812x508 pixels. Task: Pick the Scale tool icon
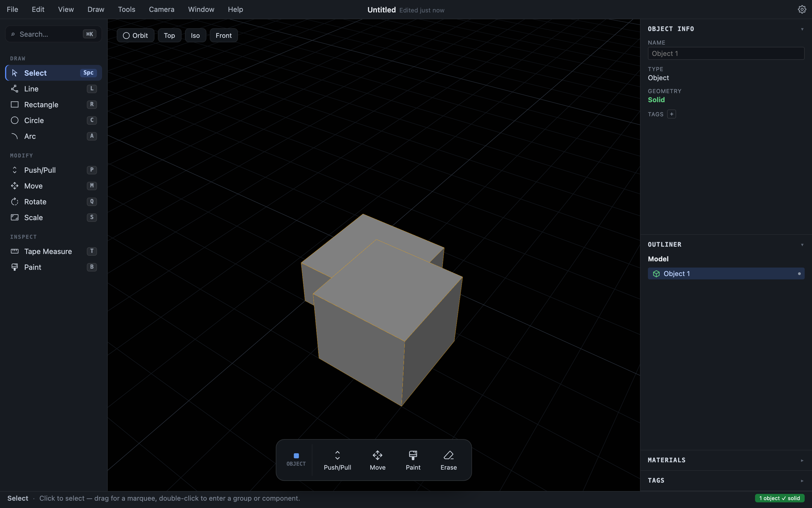click(x=14, y=217)
